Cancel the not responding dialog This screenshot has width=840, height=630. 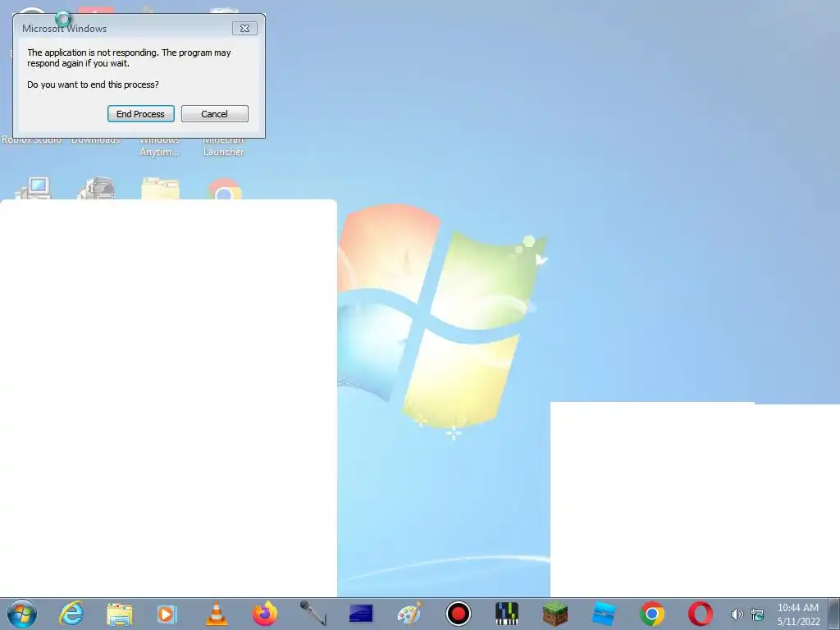[214, 113]
